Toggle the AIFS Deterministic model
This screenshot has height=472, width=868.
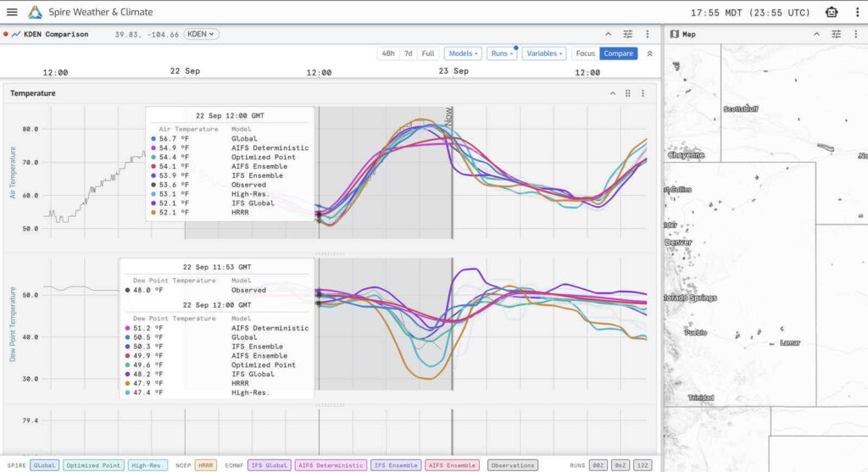[x=331, y=465]
